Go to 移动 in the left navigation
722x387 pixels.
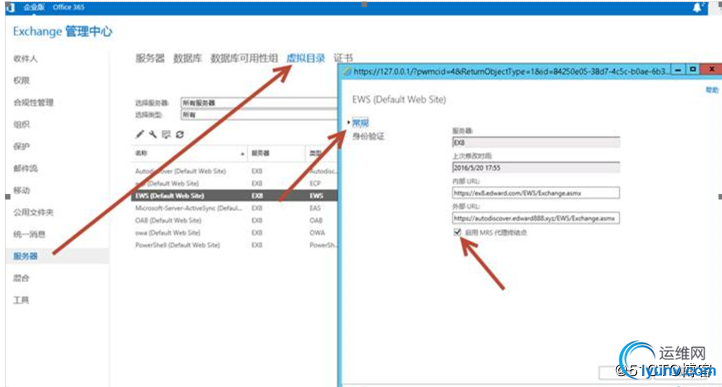click(21, 190)
